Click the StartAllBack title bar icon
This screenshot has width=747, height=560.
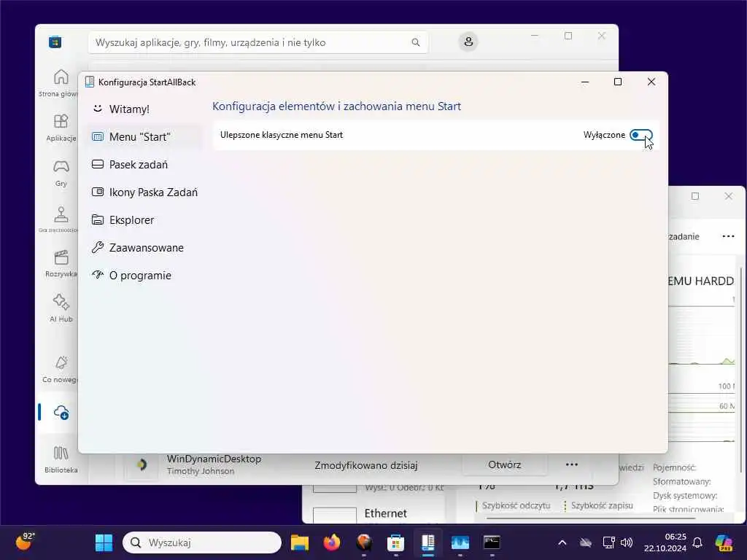point(90,82)
